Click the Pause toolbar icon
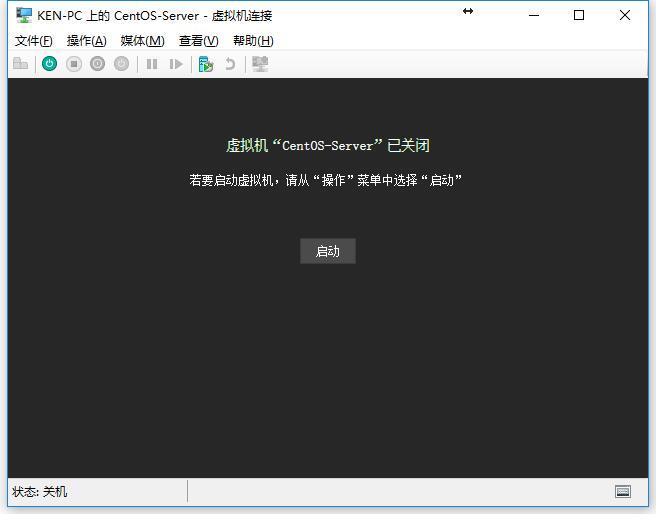Viewport: 656px width, 514px height. 152,64
